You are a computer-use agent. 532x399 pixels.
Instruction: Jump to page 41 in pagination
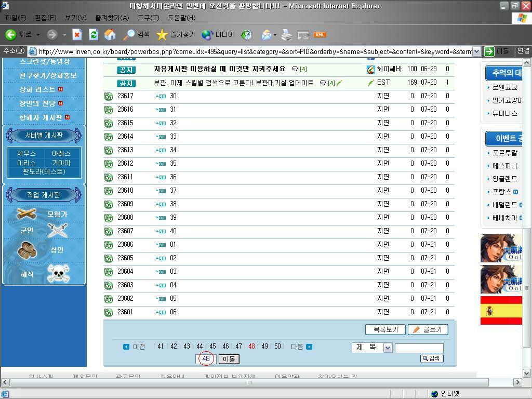point(161,346)
